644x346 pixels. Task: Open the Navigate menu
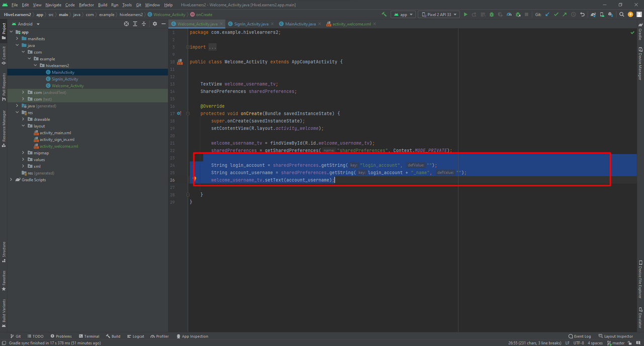click(53, 5)
